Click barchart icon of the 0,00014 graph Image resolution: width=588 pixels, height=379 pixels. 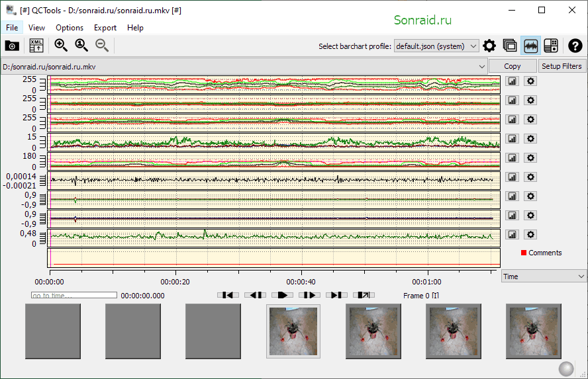tap(512, 177)
